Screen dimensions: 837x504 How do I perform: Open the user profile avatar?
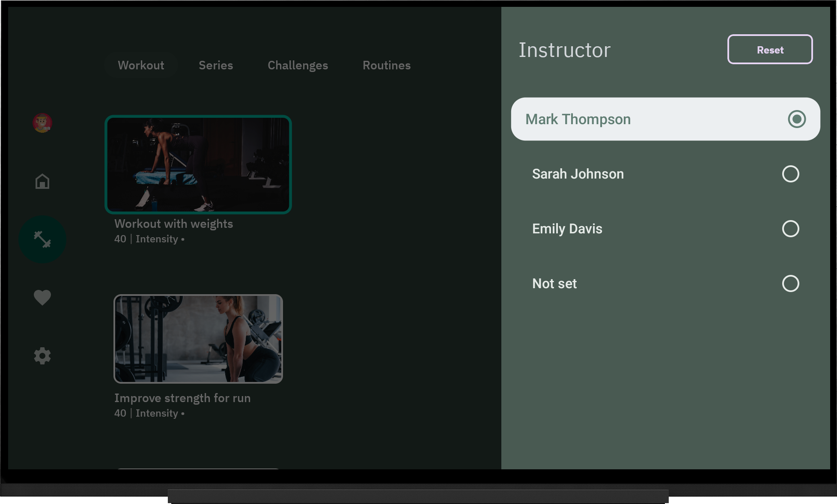[42, 123]
